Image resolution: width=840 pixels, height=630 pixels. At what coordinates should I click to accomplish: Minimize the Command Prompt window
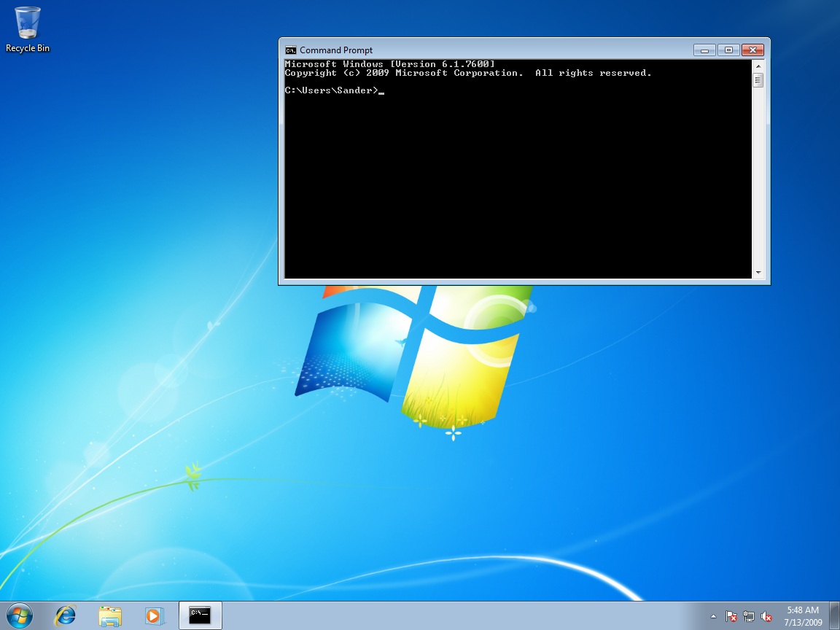704,50
